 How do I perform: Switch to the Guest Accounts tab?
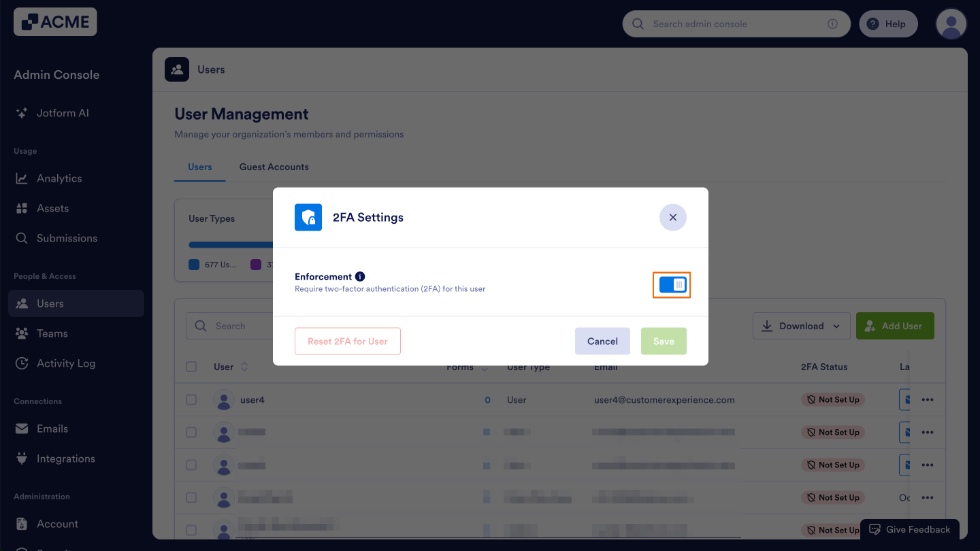pos(274,167)
